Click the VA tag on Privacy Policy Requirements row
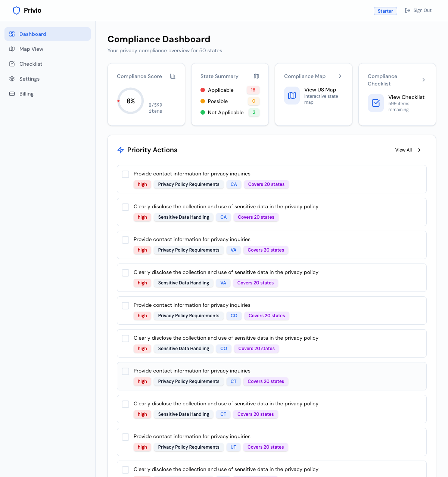This screenshot has width=448, height=477. coord(233,250)
